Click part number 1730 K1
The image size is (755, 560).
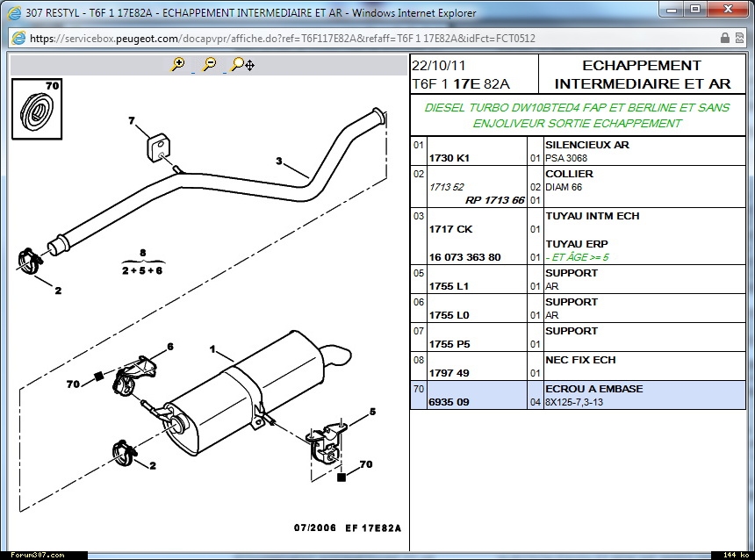tap(449, 158)
